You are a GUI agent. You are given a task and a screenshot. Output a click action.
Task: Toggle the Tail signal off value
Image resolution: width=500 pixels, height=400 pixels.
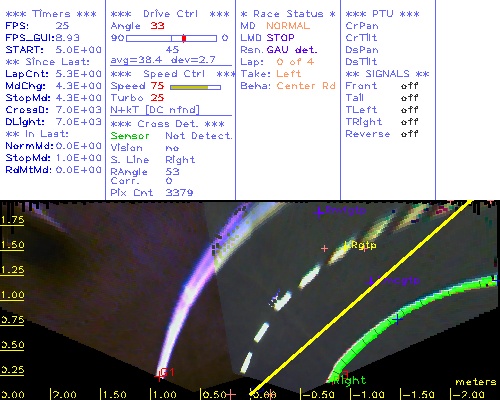409,98
